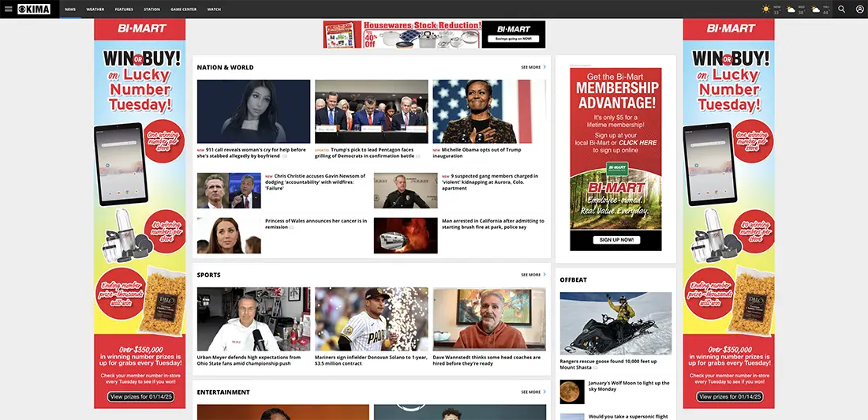Viewport: 868px width, 420px height.
Task: Open the 911 call reveals woman's cry headline
Action: click(252, 153)
